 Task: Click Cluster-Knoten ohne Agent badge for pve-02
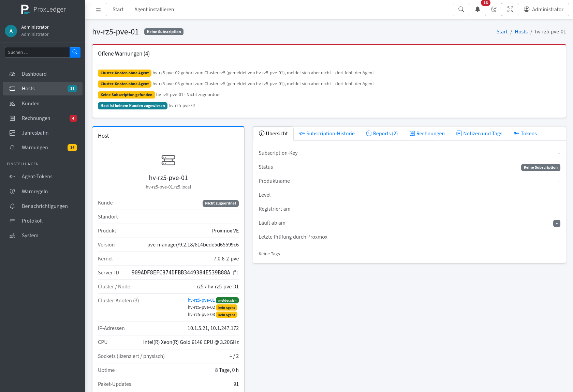coord(124,73)
